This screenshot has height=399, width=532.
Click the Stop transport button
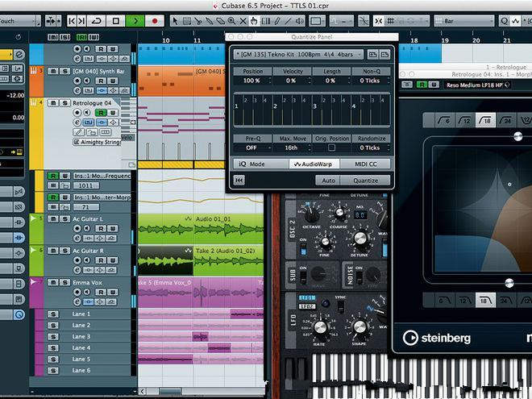click(x=116, y=21)
